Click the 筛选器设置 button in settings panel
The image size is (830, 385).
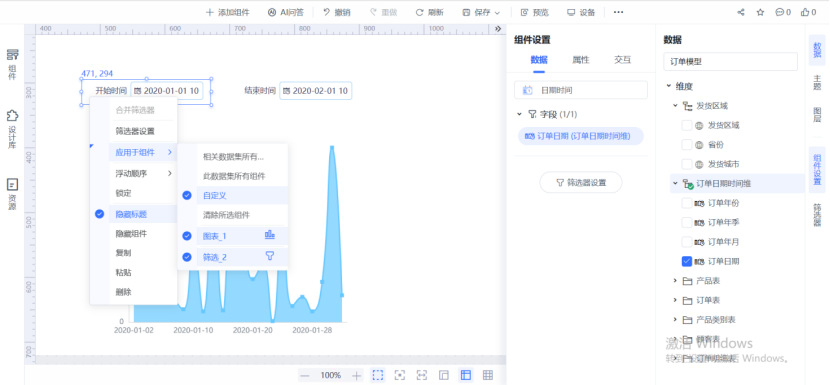(x=581, y=183)
